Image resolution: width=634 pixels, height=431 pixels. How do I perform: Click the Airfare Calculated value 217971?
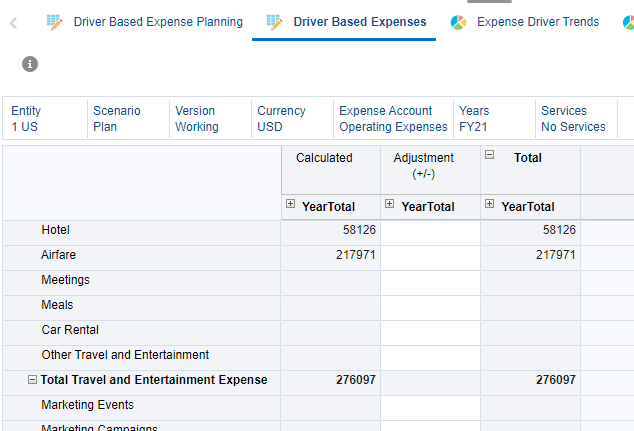pyautogui.click(x=355, y=255)
